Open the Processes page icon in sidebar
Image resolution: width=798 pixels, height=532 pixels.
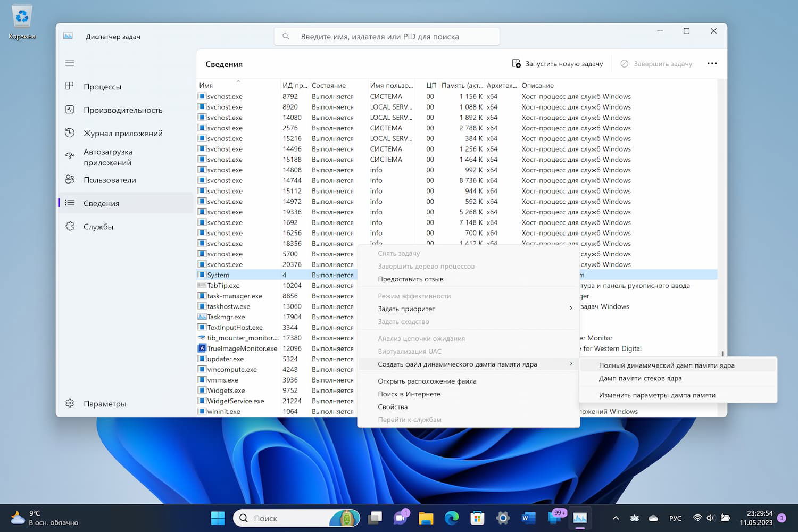(70, 86)
